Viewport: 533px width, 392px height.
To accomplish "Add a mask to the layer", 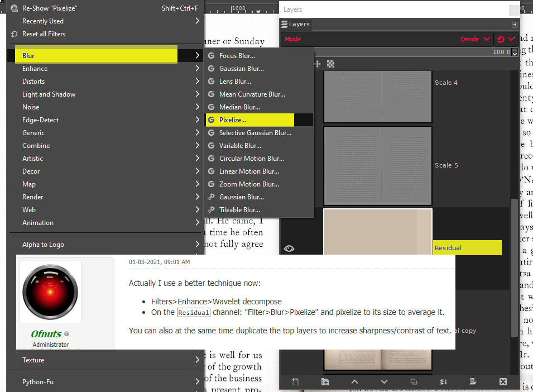I will 473,382.
